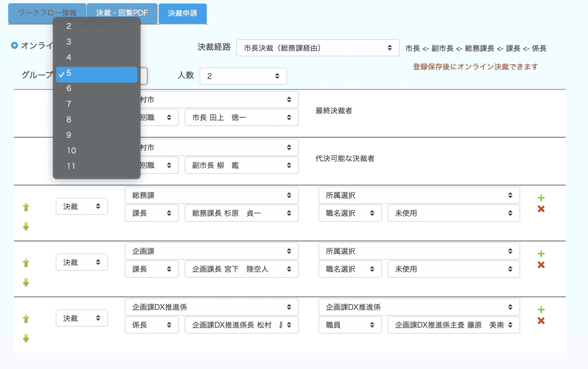Click green plus icon in 総務課 row
588x369 pixels.
pos(541,198)
